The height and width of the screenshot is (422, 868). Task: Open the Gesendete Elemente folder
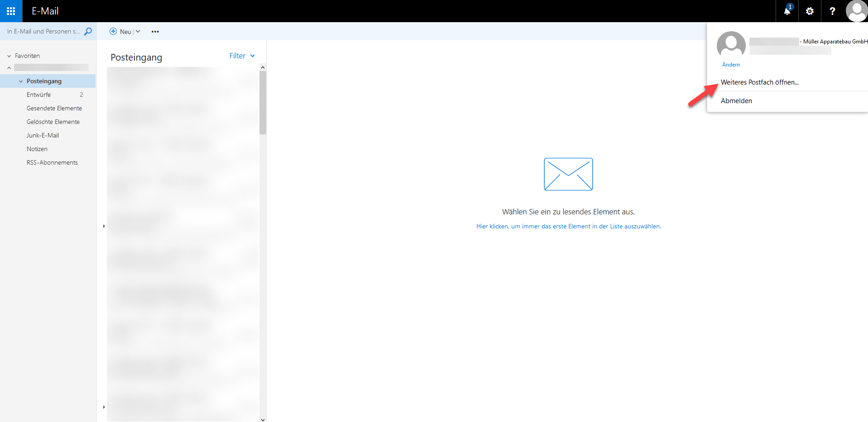[54, 108]
